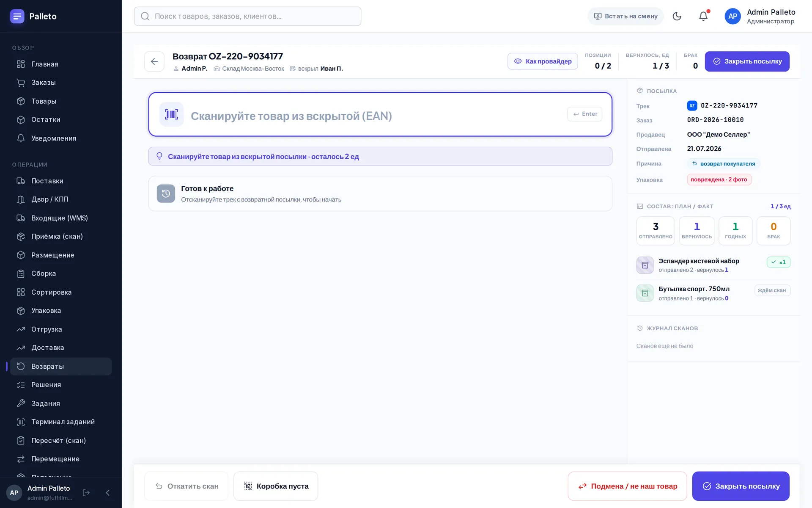Open Приёмка (скан) sidebar item

61,236
